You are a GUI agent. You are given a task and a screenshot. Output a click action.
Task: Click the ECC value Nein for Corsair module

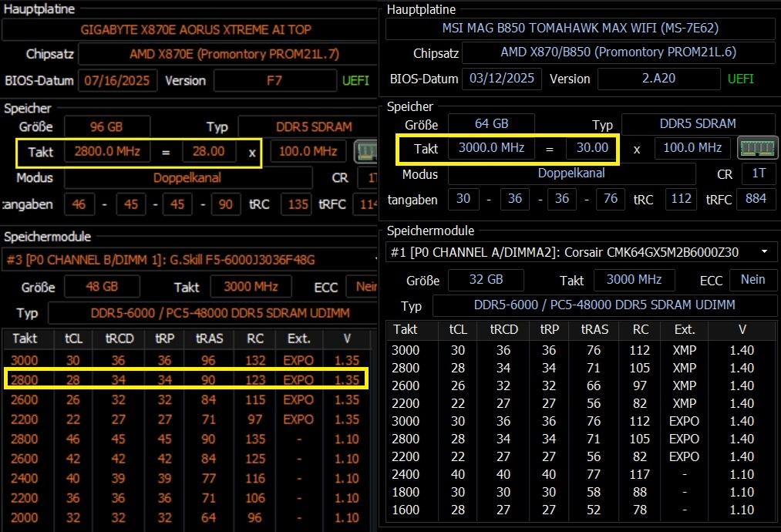(752, 280)
